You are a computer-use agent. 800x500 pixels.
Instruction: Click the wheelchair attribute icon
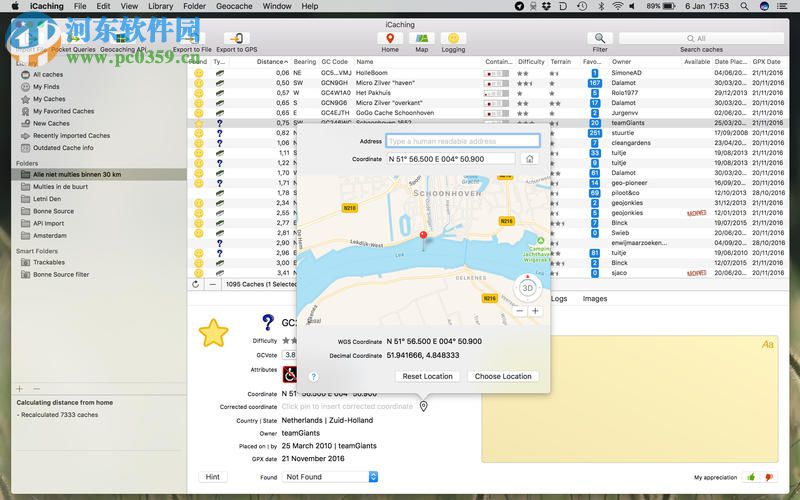point(290,374)
